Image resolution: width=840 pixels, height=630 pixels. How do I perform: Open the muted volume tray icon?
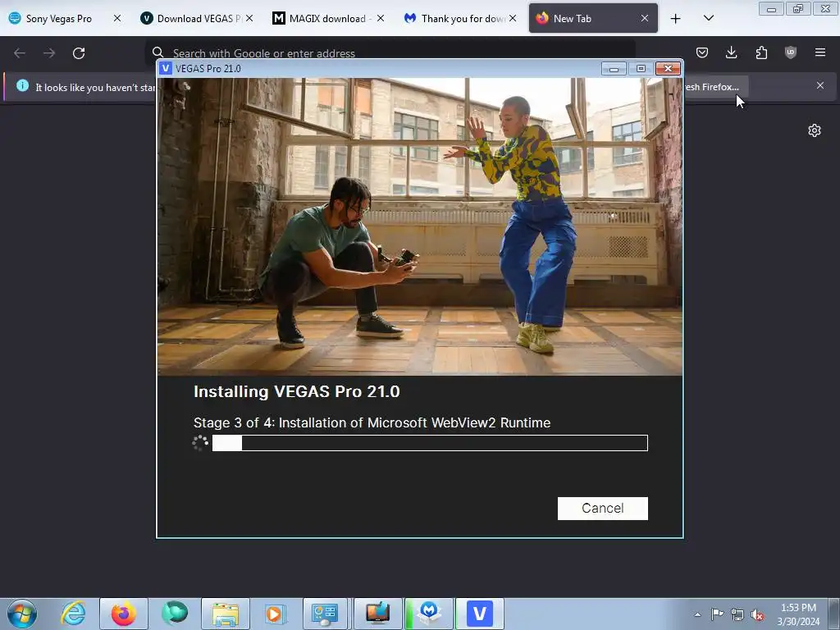757,614
